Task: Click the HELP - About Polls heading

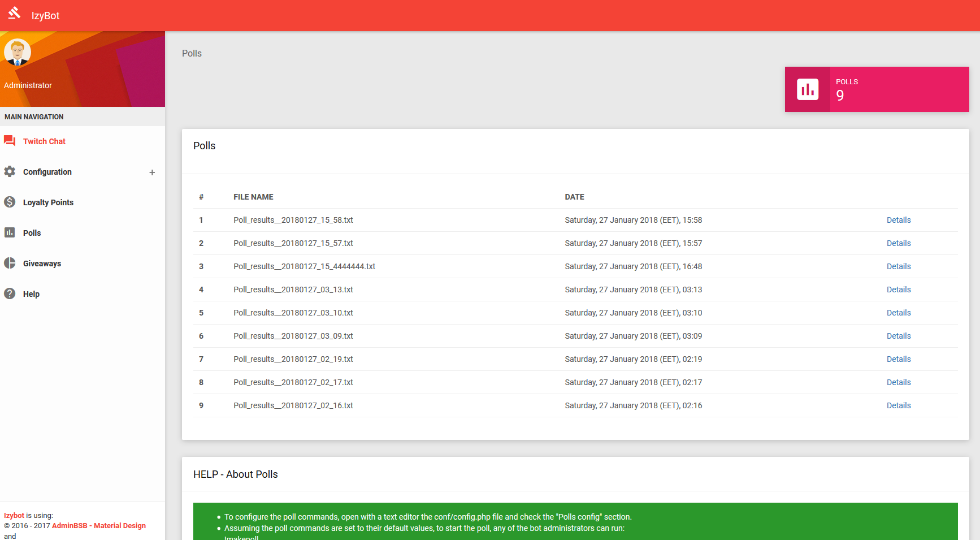Action: (236, 474)
